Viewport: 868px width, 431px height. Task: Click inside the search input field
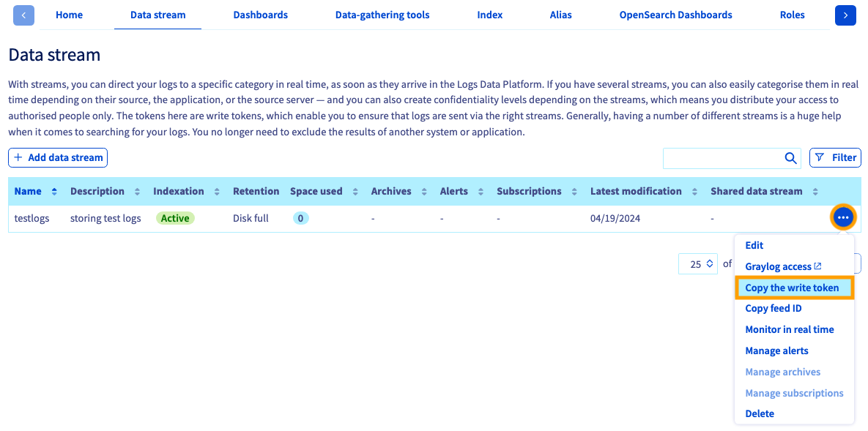click(723, 157)
